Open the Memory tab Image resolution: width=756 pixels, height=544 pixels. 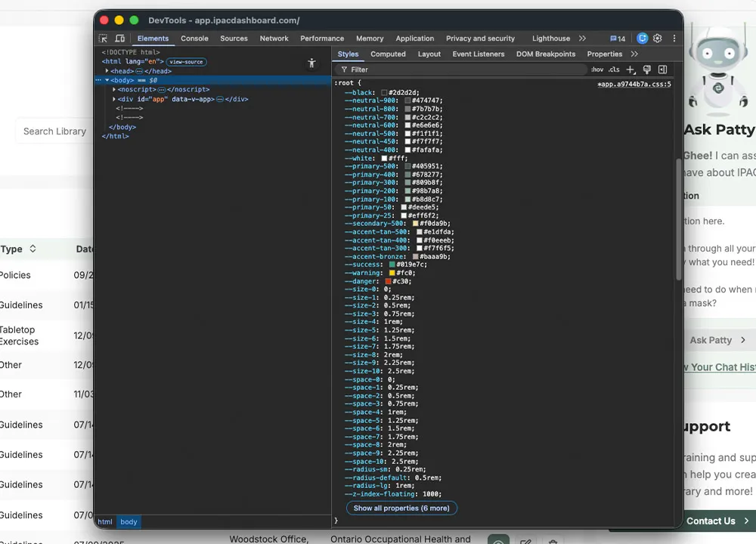click(x=370, y=39)
